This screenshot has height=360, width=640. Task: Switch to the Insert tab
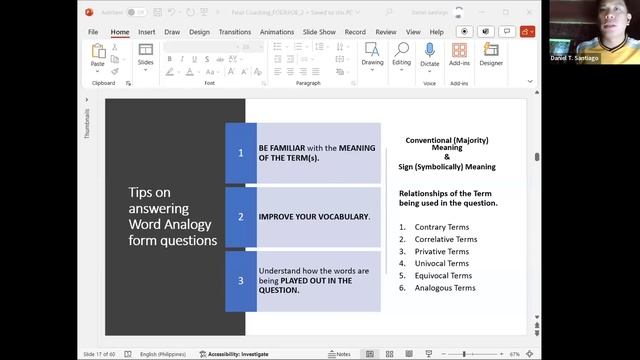(x=147, y=32)
